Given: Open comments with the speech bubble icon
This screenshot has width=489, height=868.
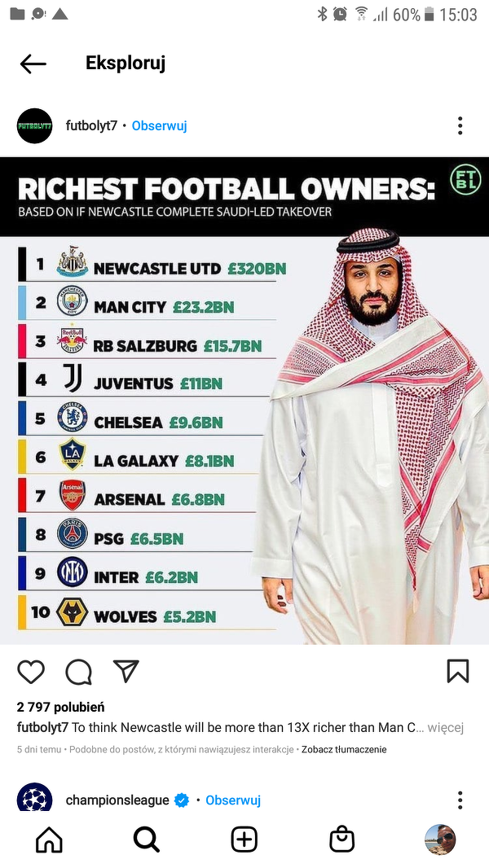Looking at the screenshot, I should pyautogui.click(x=78, y=671).
